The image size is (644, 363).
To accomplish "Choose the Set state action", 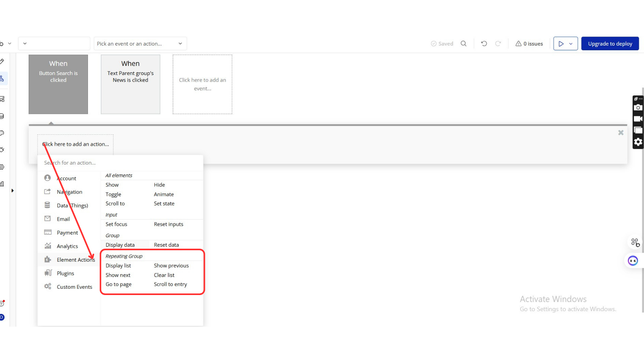I will pos(164,203).
